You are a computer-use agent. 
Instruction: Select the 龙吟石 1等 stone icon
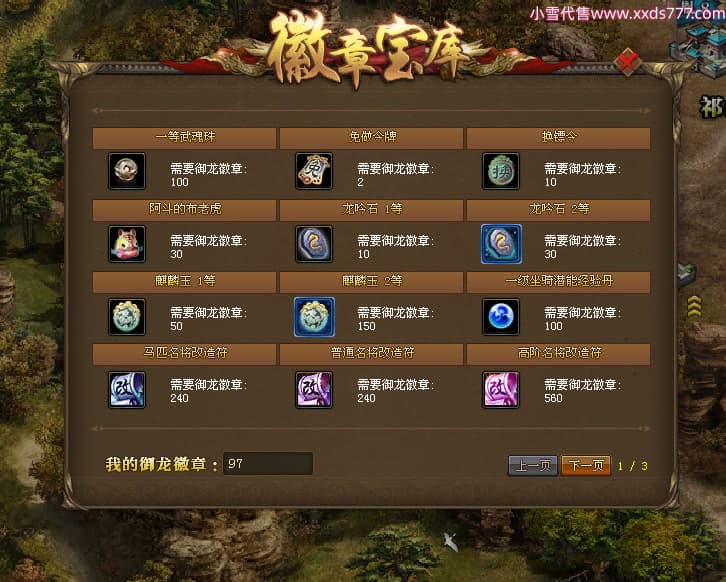pos(313,244)
